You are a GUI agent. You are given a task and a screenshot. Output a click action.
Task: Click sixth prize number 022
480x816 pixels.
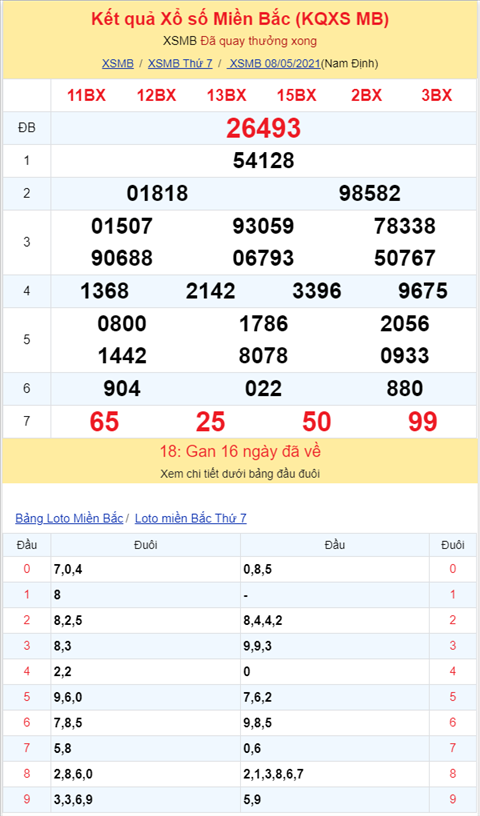click(263, 389)
